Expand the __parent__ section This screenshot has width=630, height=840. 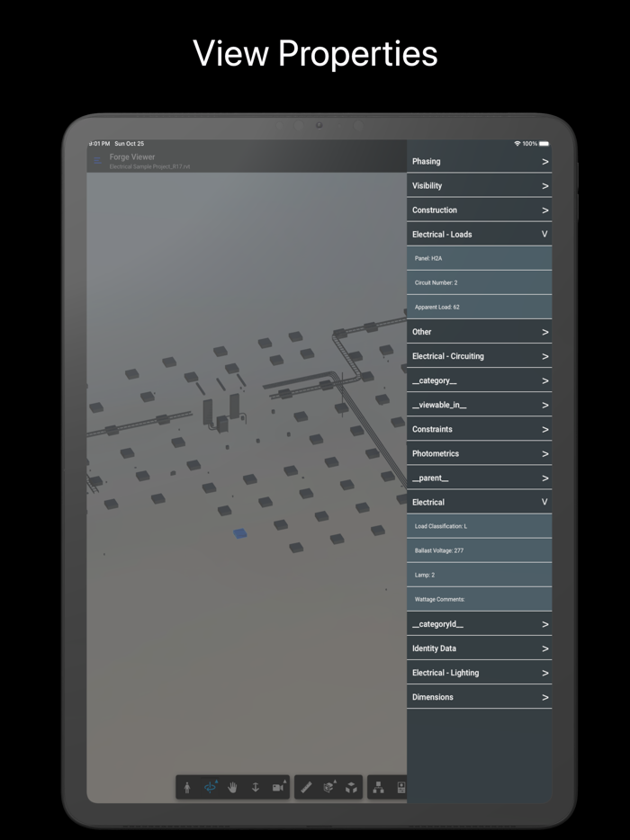point(480,478)
